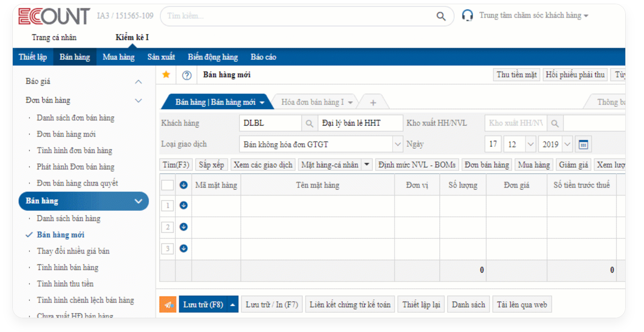
Task: Open the month dropdown showing 12
Action: click(x=530, y=144)
